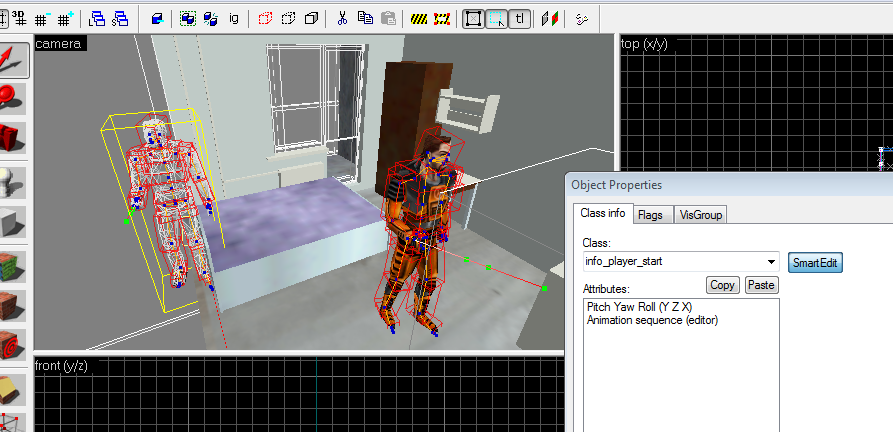Image resolution: width=893 pixels, height=432 pixels.
Task: Choose the Entity tool lightbulb icon
Action: [x=14, y=180]
